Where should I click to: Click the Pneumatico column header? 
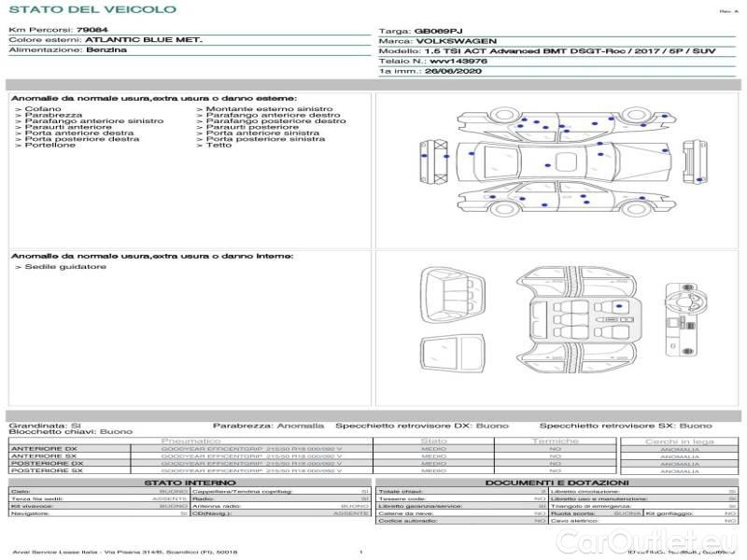[191, 441]
